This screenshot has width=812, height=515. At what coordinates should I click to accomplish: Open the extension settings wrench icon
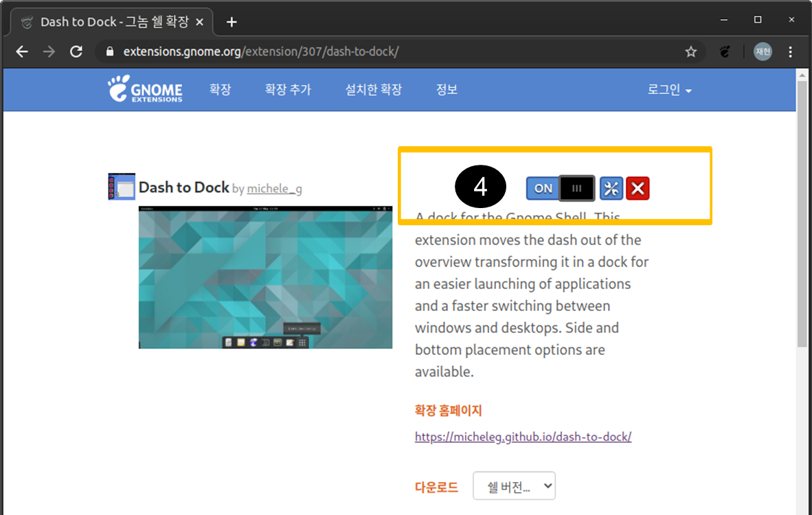pos(611,188)
